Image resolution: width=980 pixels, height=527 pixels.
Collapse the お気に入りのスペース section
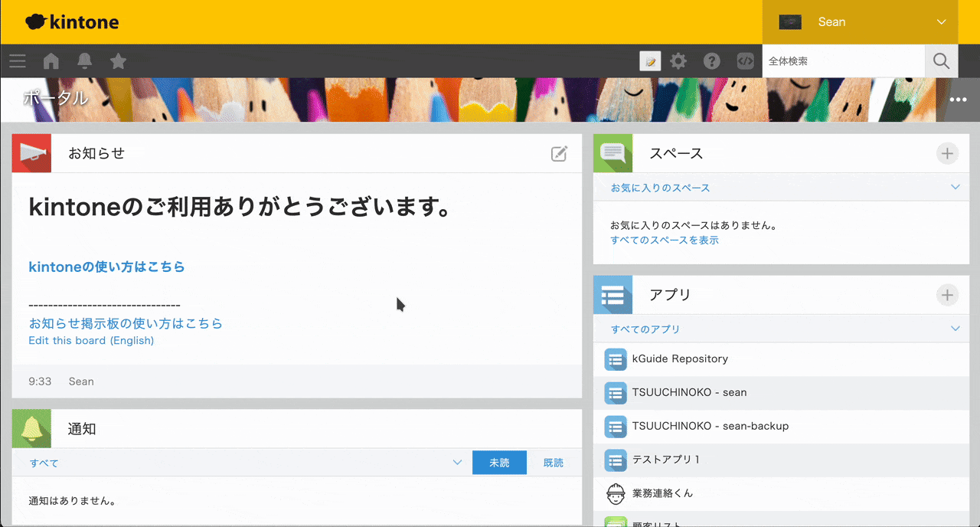pyautogui.click(x=954, y=186)
